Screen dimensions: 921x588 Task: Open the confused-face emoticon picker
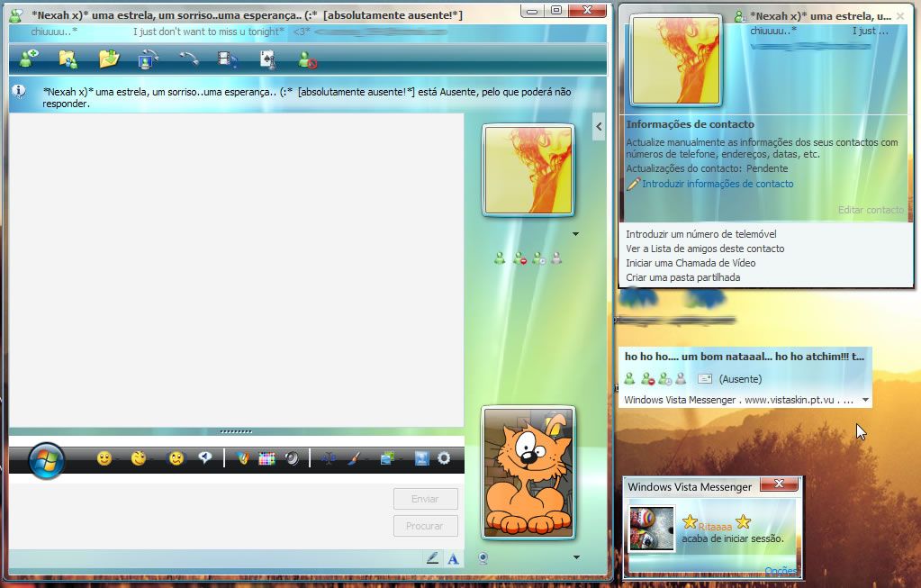point(176,458)
